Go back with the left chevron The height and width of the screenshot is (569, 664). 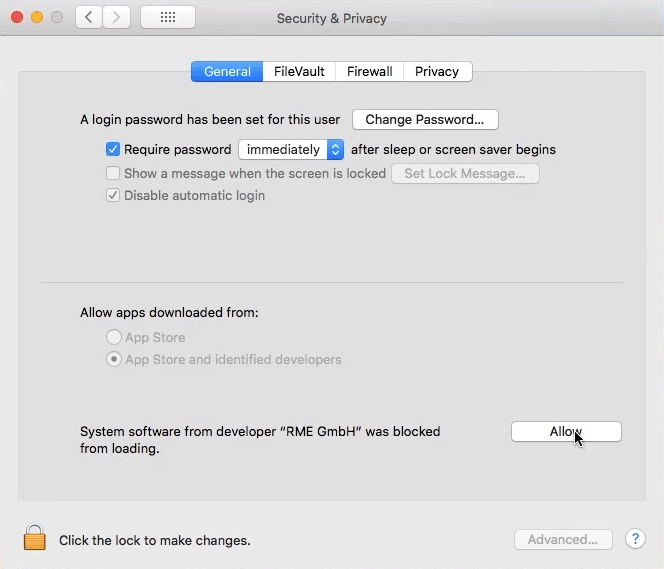coord(89,18)
